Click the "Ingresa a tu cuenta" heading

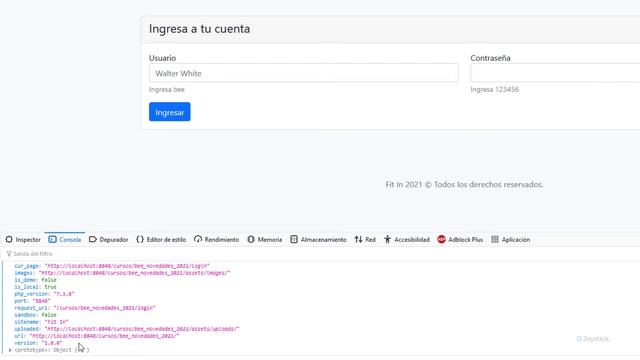199,29
